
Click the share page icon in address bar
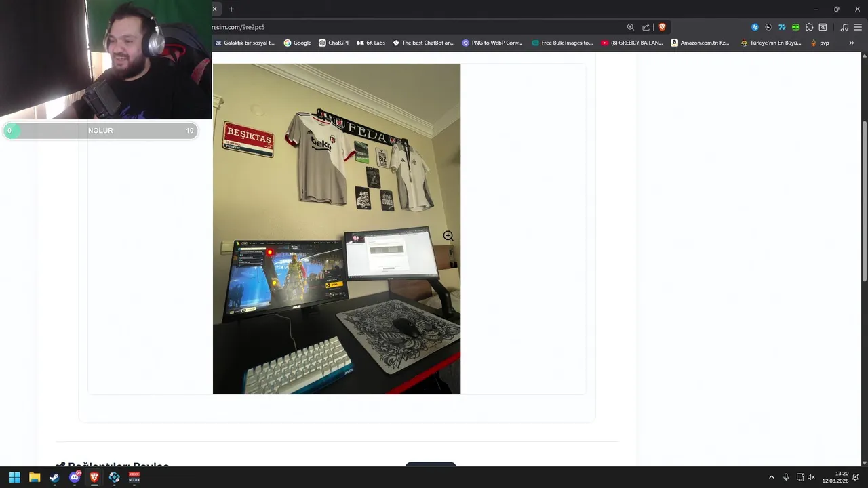point(646,27)
